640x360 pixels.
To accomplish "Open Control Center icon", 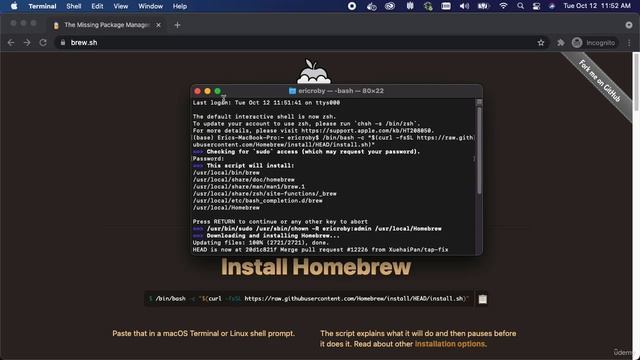I will click(x=536, y=6).
